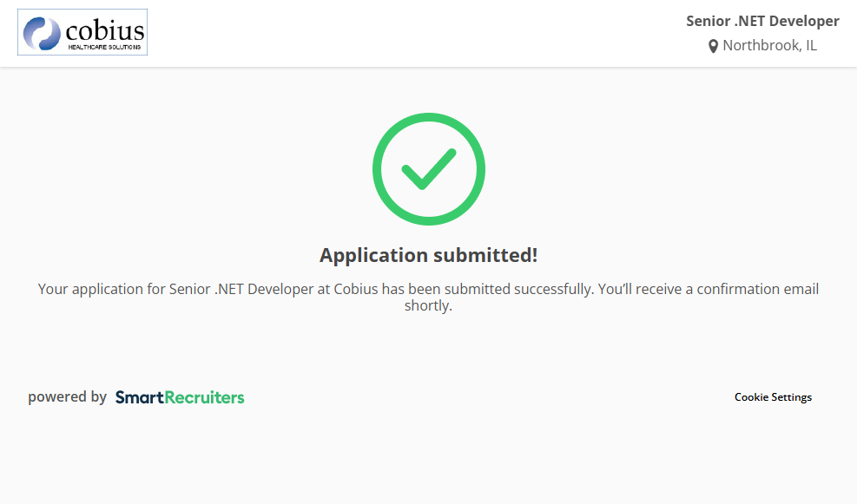Click the green "Recruiters" part of logo
The image size is (857, 504).
point(205,397)
